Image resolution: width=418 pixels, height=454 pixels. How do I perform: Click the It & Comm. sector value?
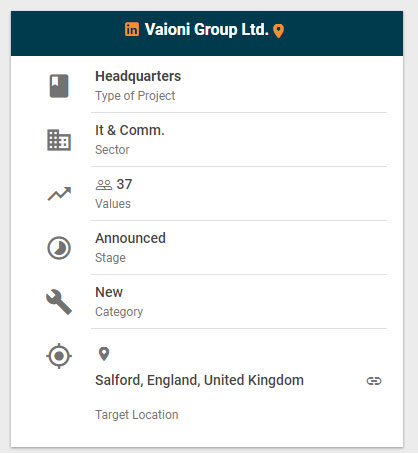click(130, 130)
